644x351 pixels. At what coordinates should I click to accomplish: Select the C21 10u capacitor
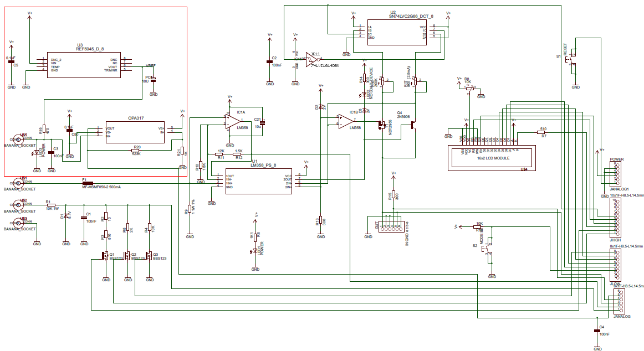(263, 123)
